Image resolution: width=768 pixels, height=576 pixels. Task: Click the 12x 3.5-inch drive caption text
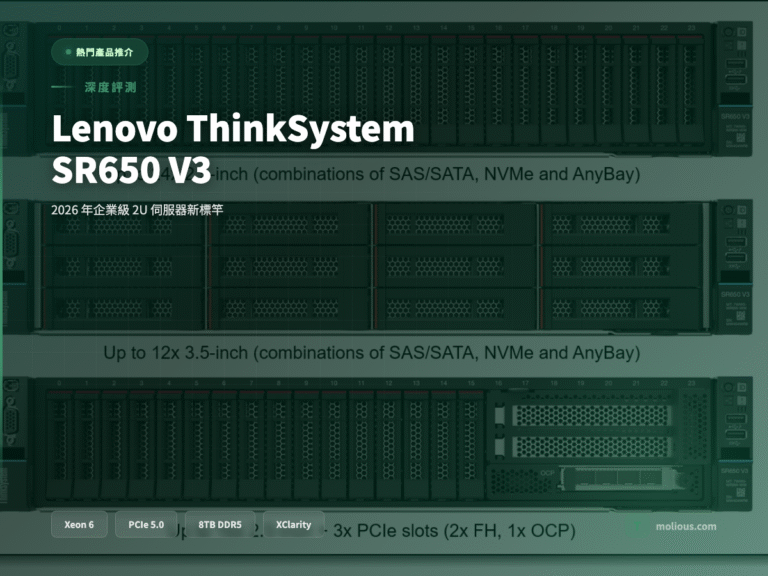tap(372, 353)
